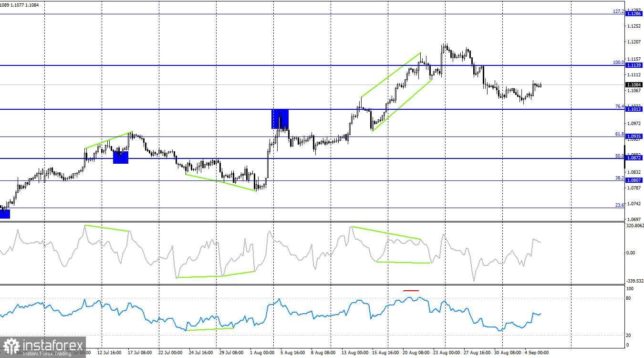The image size is (644, 358).
Task: Click the 320.8062 indicator scale value
Action: [634, 225]
